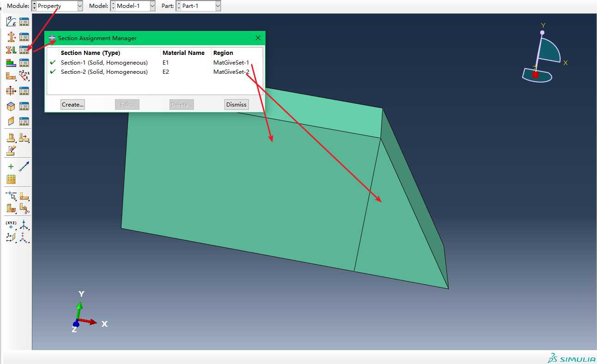Click the XYZ orientation triad in the viewport

(89, 312)
